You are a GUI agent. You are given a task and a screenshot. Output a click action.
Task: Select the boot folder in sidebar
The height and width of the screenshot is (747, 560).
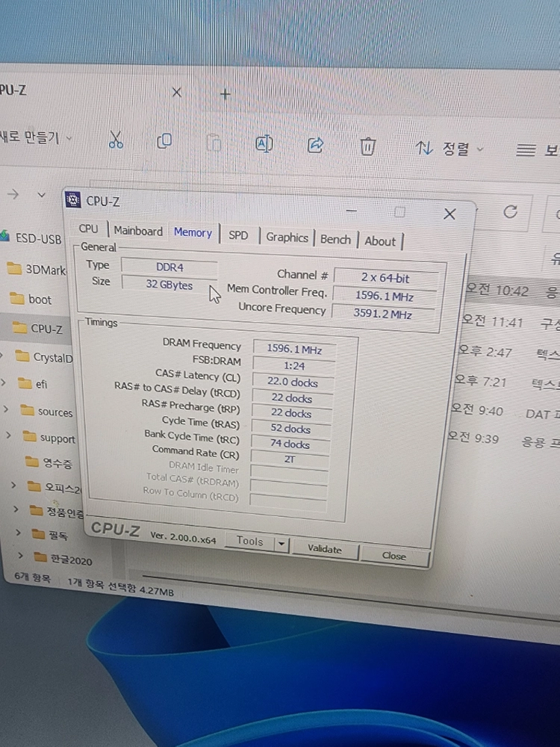[x=31, y=300]
